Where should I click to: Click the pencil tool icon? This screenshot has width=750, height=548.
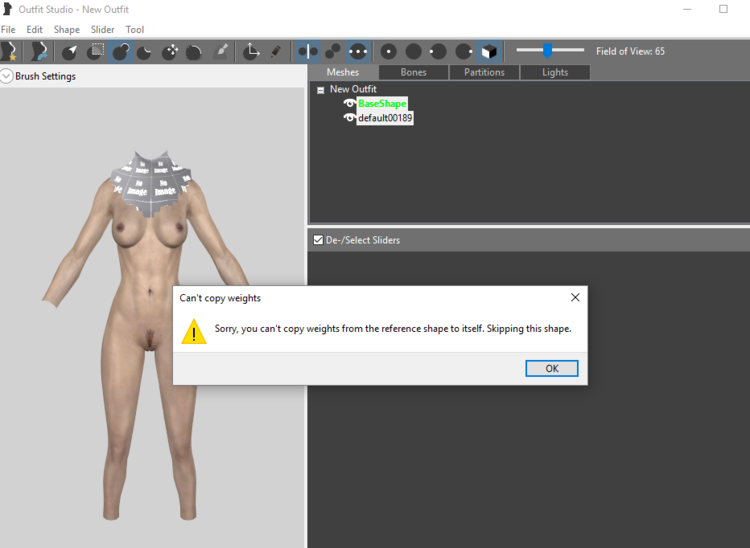click(276, 51)
